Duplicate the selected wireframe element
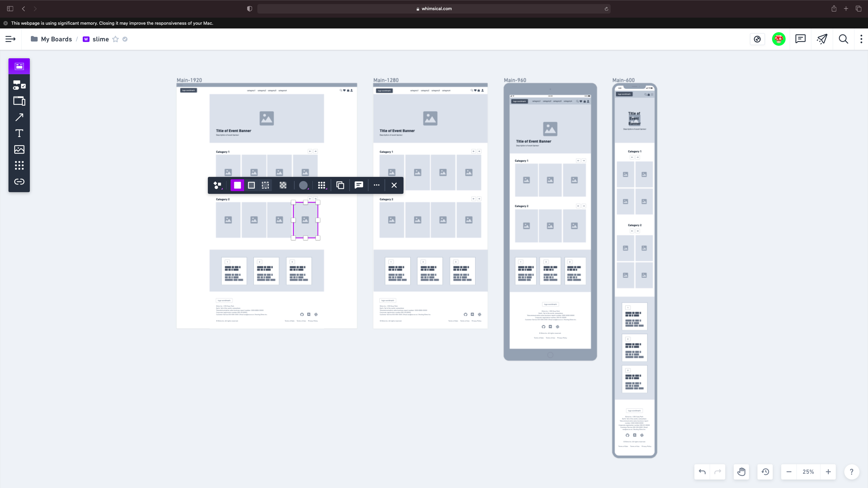 click(x=339, y=185)
